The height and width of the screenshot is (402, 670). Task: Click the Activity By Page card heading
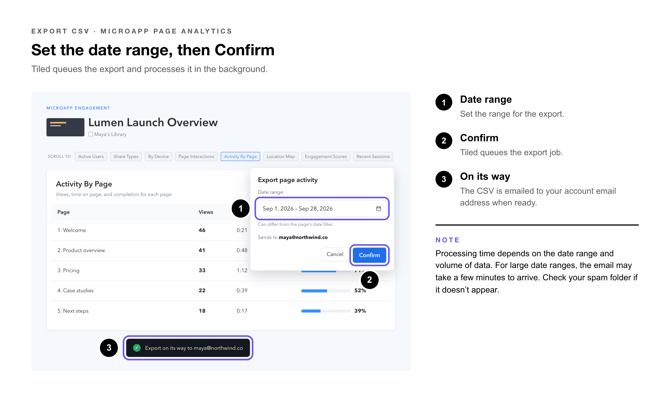tap(84, 184)
